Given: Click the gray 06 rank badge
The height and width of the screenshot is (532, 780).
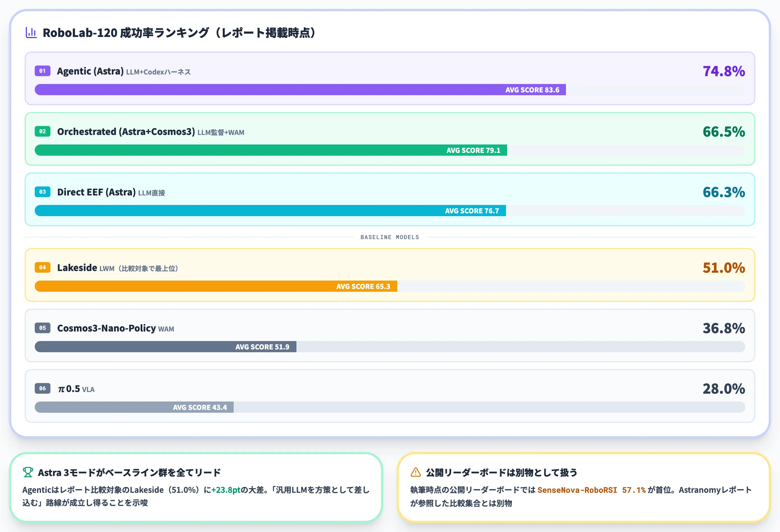Looking at the screenshot, I should [x=42, y=388].
